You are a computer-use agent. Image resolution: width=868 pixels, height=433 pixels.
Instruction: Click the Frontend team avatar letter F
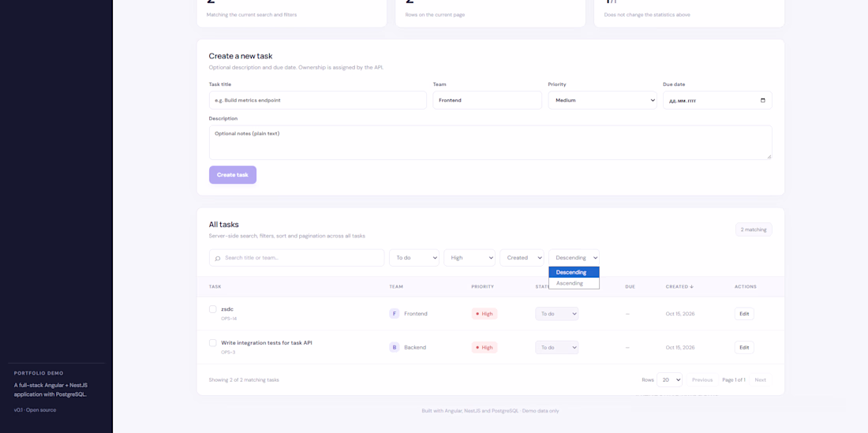[x=394, y=314]
